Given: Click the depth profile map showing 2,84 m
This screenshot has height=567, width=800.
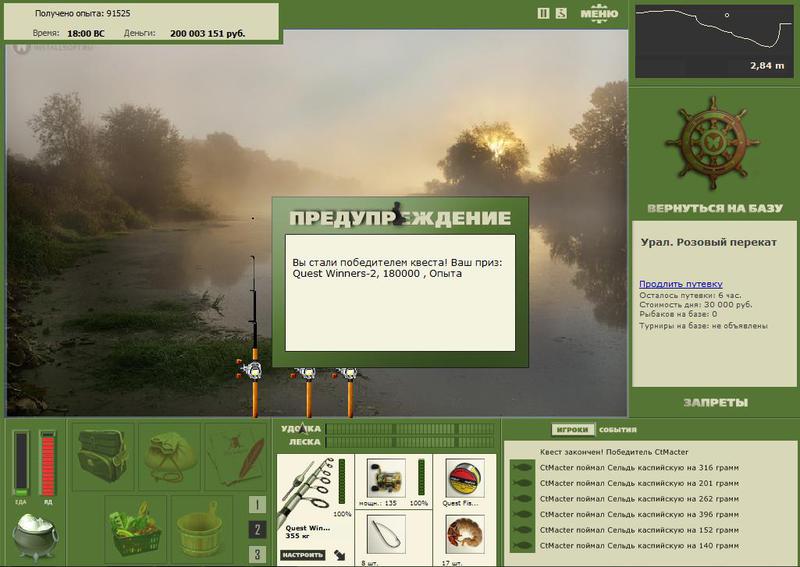Looking at the screenshot, I should (714, 41).
